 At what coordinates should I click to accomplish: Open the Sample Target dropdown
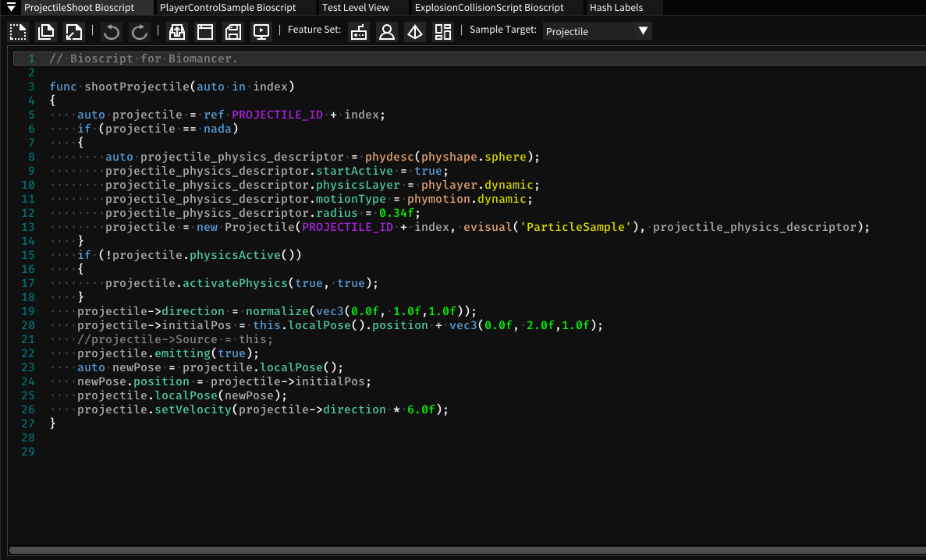coord(597,31)
